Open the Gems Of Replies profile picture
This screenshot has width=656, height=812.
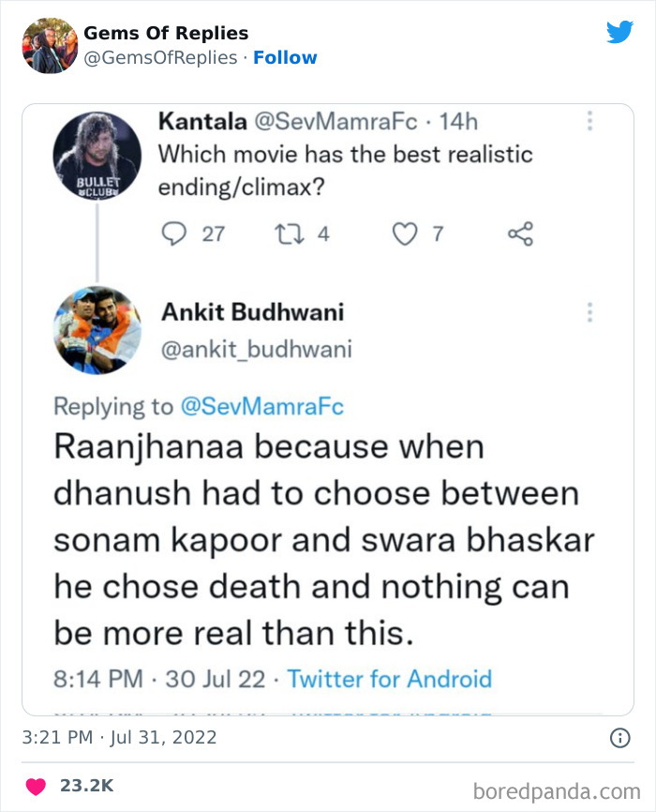50,45
